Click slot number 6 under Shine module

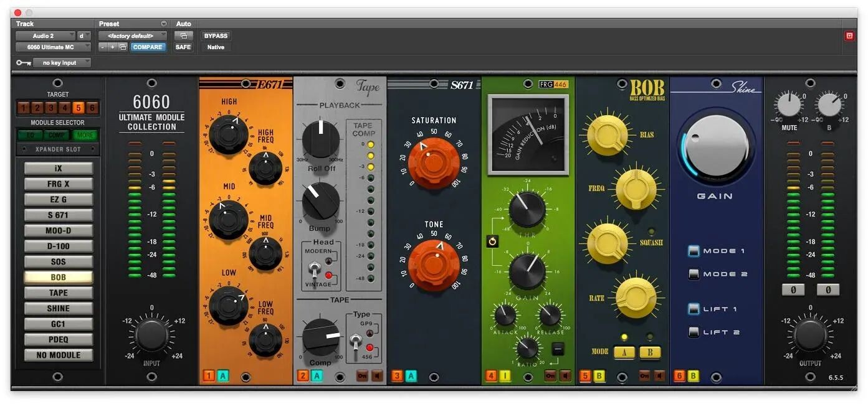point(679,376)
